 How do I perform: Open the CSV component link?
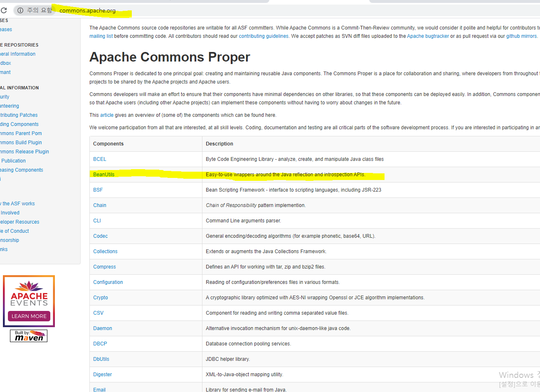99,313
